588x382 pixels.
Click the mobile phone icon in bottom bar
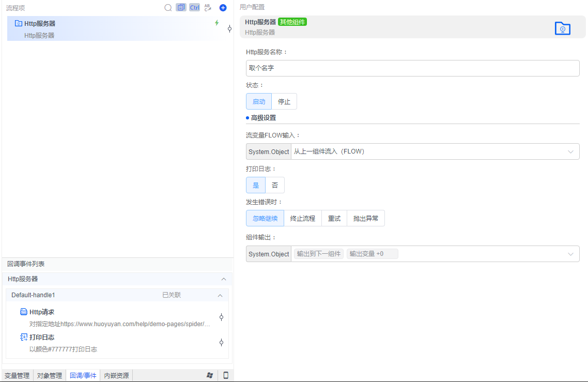tap(226, 375)
